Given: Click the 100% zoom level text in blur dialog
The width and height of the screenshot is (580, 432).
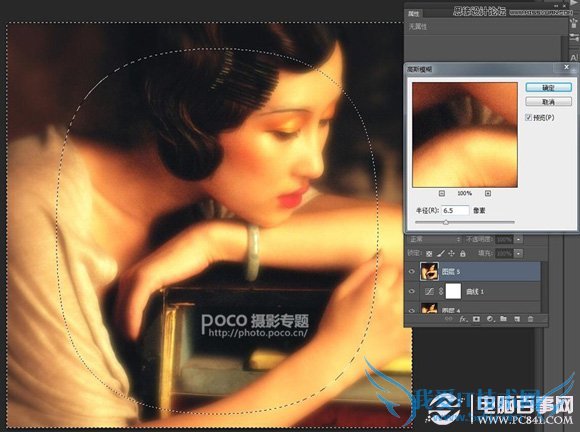Looking at the screenshot, I should click(465, 193).
